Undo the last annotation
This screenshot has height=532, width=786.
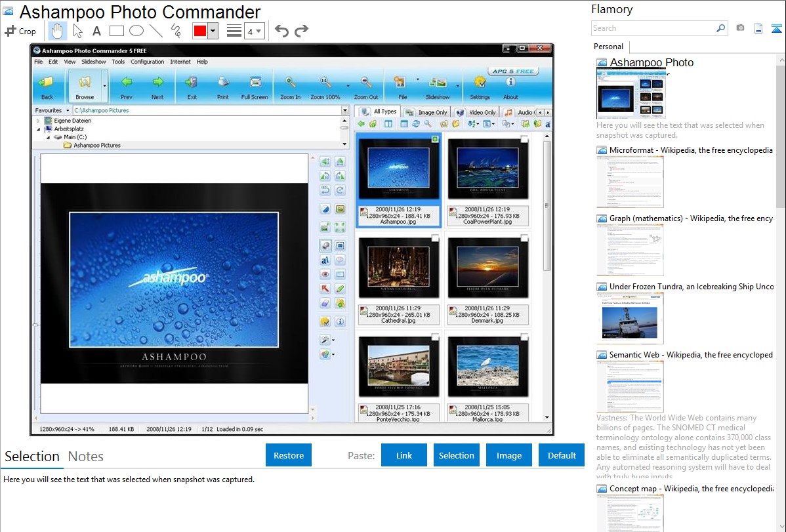click(281, 31)
